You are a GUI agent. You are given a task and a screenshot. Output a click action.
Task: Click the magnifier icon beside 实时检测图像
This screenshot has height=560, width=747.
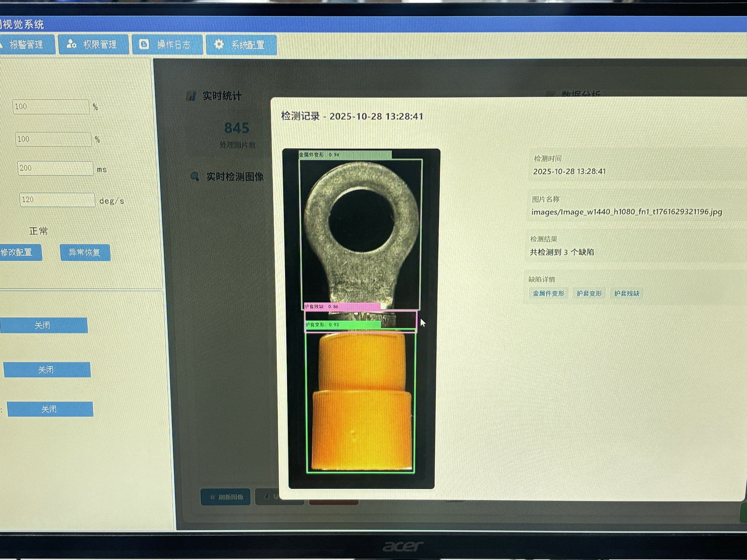tap(195, 176)
